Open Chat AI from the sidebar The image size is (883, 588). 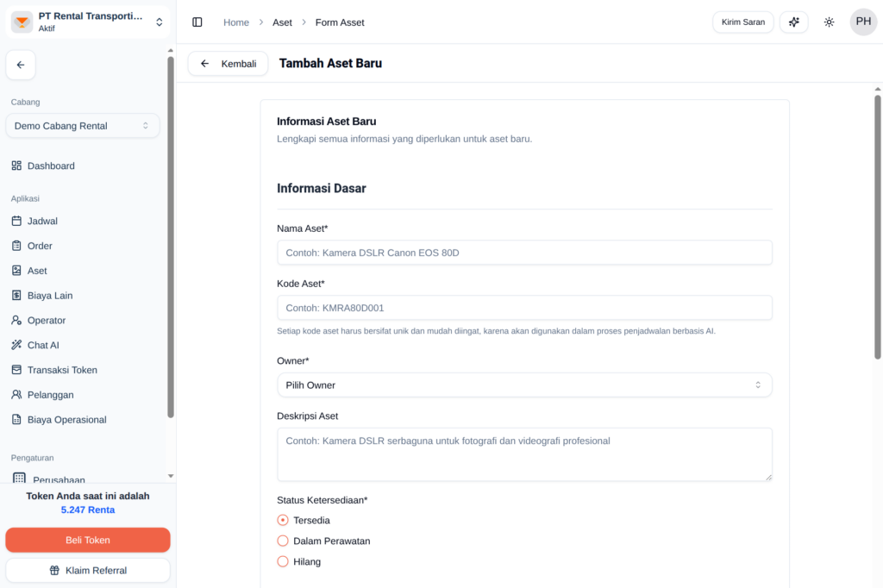pos(43,345)
